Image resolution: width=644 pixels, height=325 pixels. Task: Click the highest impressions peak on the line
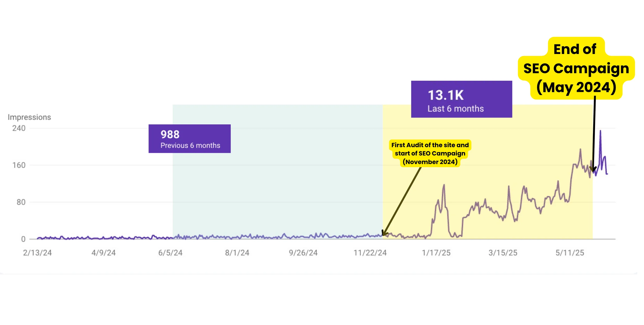[600, 131]
